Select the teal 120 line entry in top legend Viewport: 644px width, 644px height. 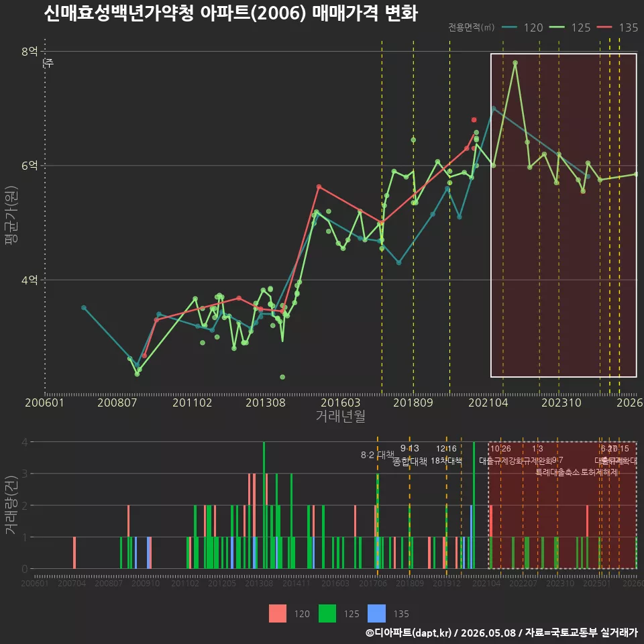click(523, 28)
